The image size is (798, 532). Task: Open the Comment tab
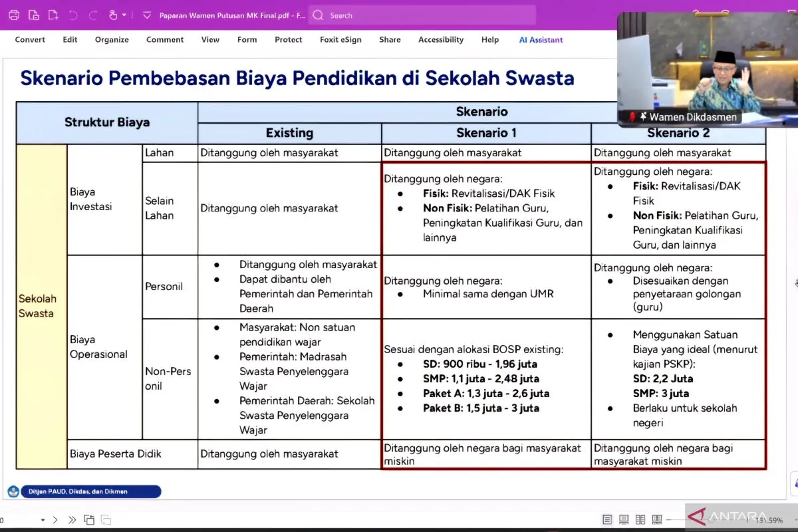pos(165,40)
